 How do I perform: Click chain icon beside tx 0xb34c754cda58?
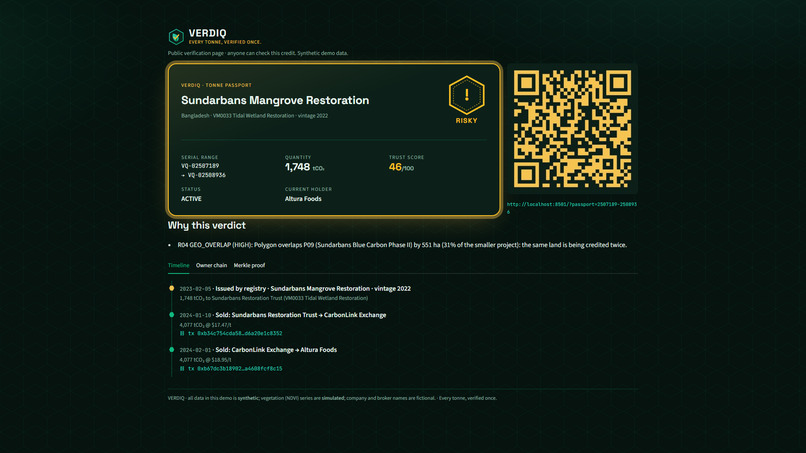click(182, 333)
